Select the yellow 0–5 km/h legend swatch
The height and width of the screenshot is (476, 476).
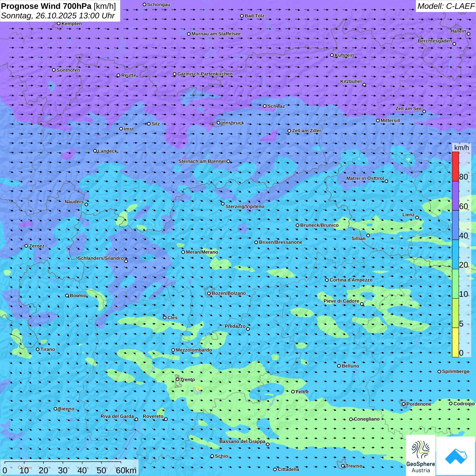(x=455, y=342)
